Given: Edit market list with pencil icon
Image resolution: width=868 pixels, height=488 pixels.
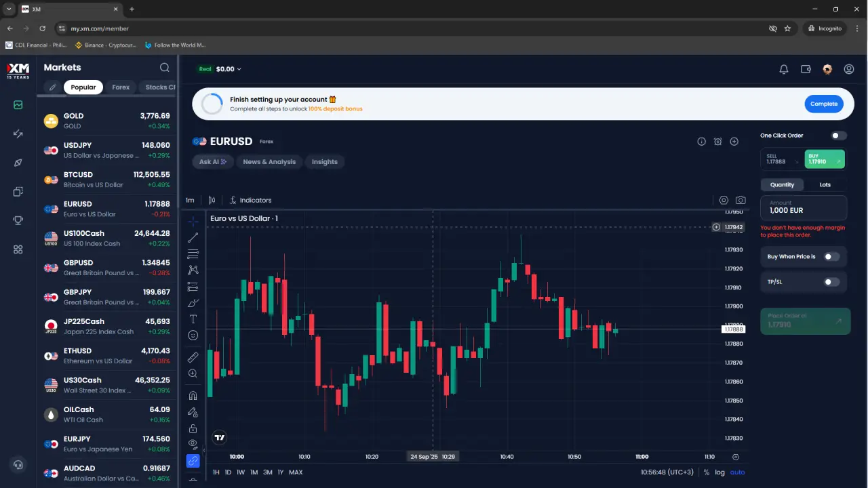Looking at the screenshot, I should pyautogui.click(x=52, y=87).
